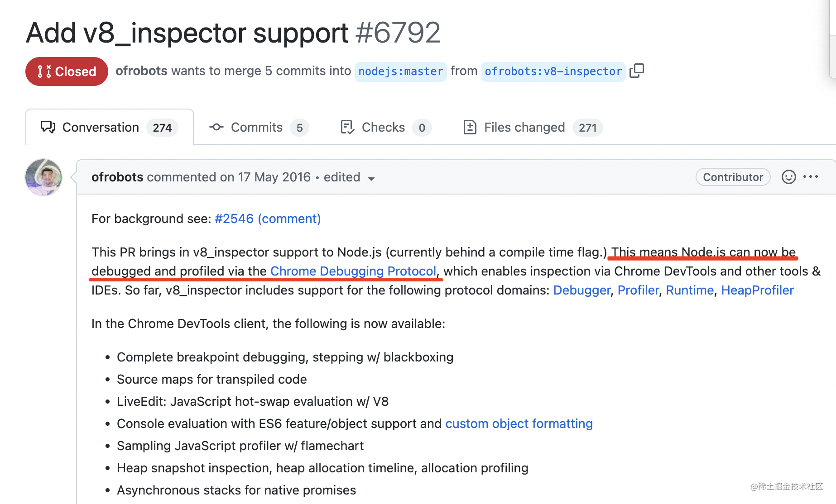Open the ofrobots:v8-inspector branch link
This screenshot has height=504, width=836.
pos(553,71)
